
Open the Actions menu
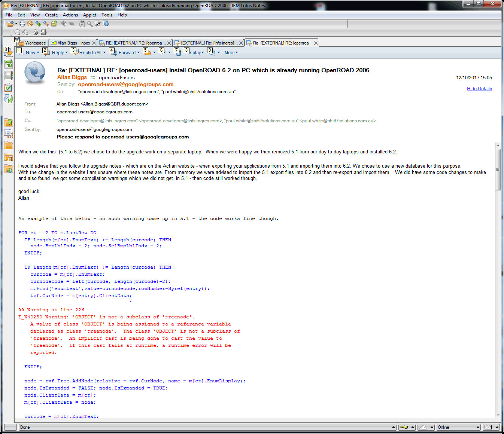click(x=70, y=15)
